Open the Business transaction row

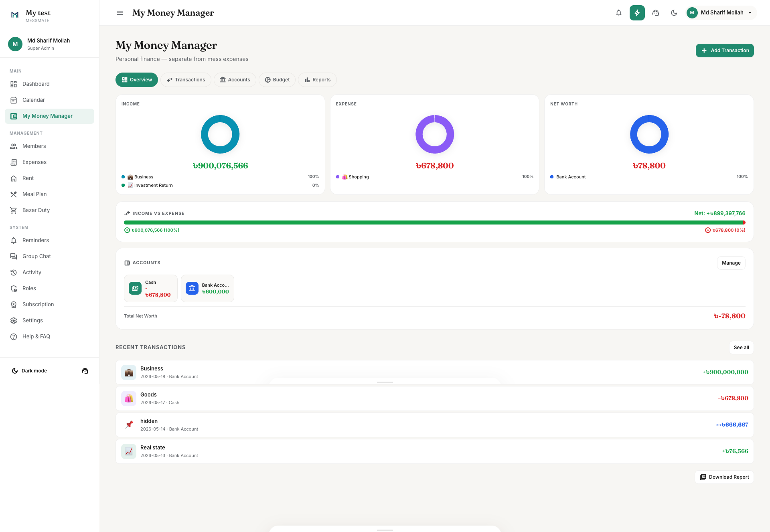435,372
